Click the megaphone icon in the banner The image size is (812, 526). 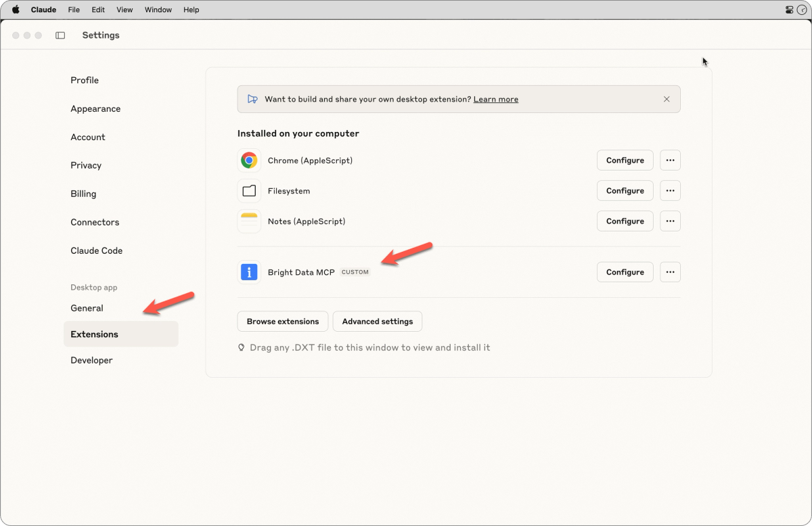point(252,99)
